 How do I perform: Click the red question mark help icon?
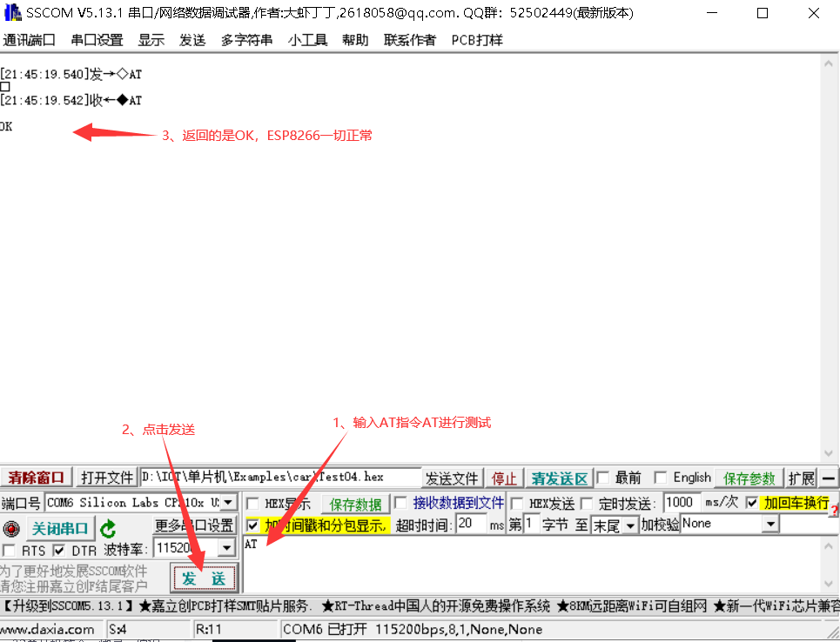tap(835, 512)
